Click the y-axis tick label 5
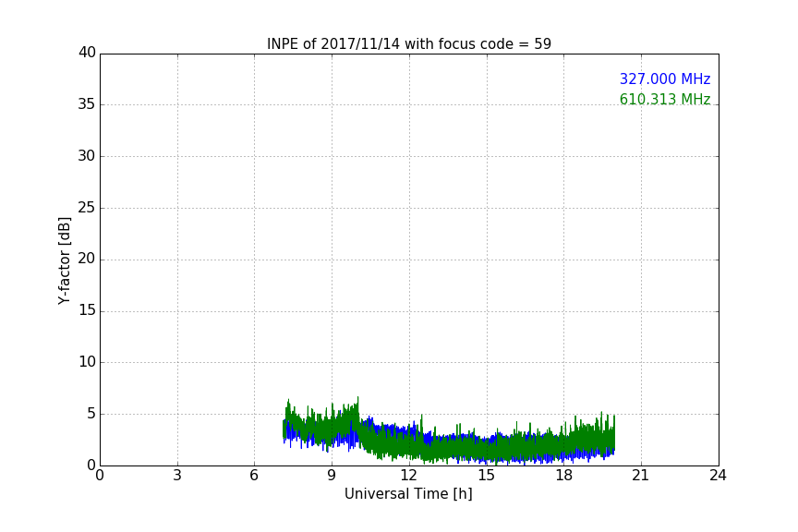Viewport: 798px width, 532px height. [91, 414]
